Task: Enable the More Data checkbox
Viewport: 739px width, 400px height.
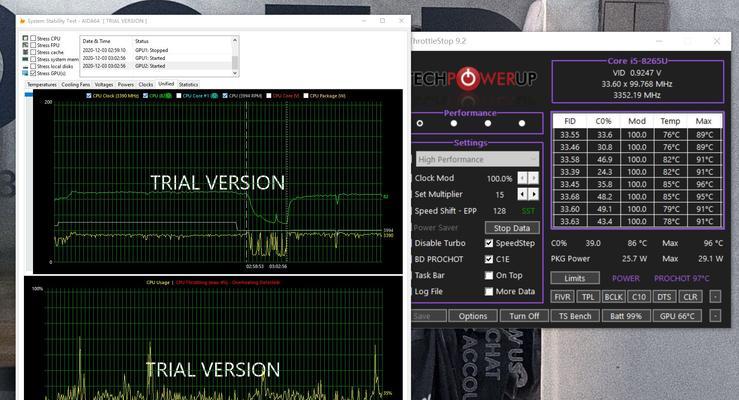Action: click(489, 292)
